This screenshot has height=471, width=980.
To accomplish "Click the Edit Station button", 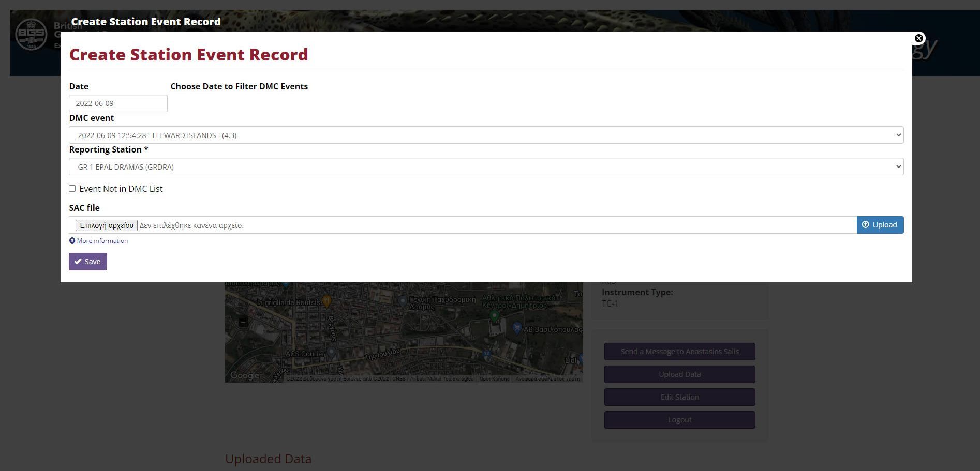I will [x=679, y=397].
